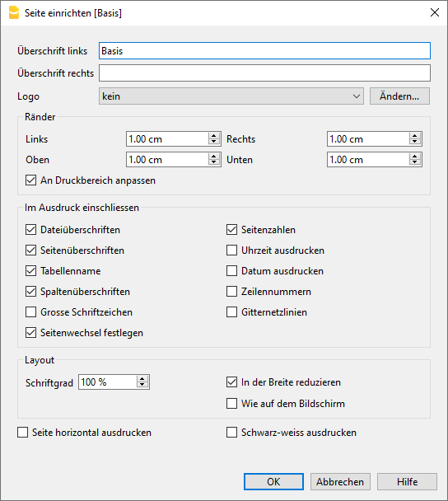Image resolution: width=448 pixels, height=501 pixels.
Task: Uncheck the Seitenzahlen checkbox
Action: click(231, 230)
